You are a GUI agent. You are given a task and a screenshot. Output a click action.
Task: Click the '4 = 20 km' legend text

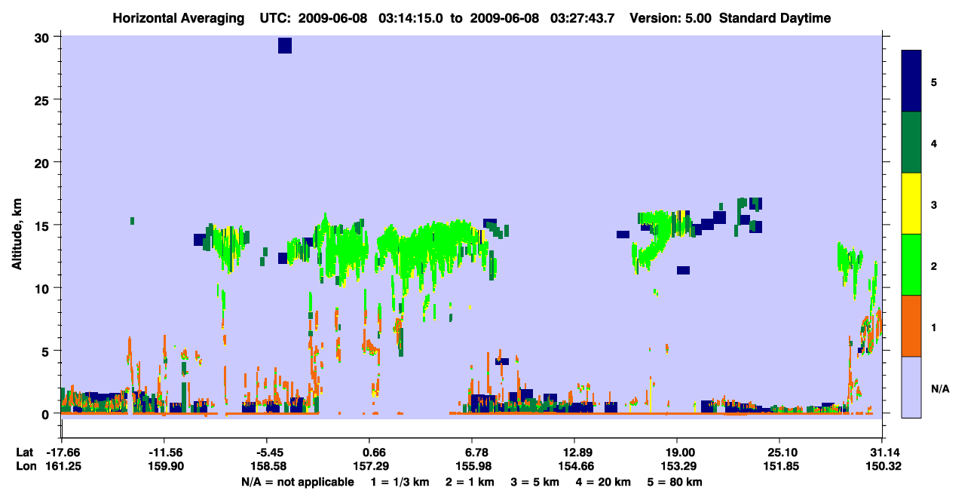coord(604,482)
